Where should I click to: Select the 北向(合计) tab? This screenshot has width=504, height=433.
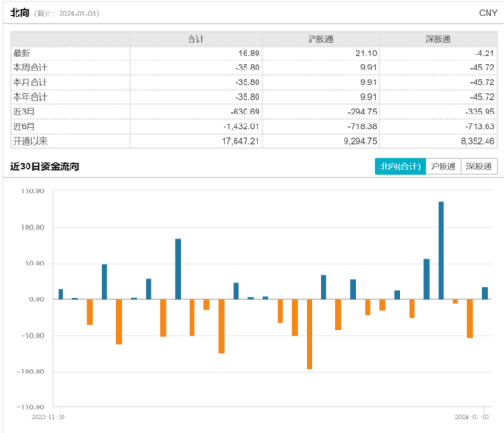point(400,167)
